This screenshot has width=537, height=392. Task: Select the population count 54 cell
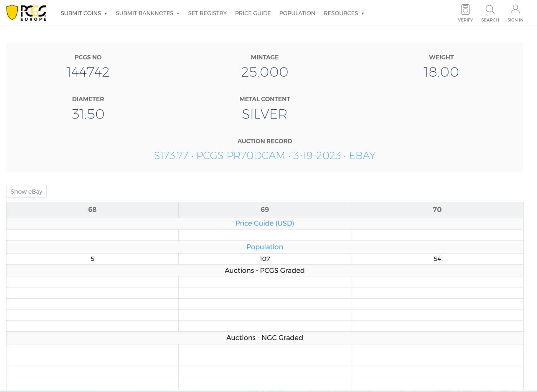click(437, 259)
